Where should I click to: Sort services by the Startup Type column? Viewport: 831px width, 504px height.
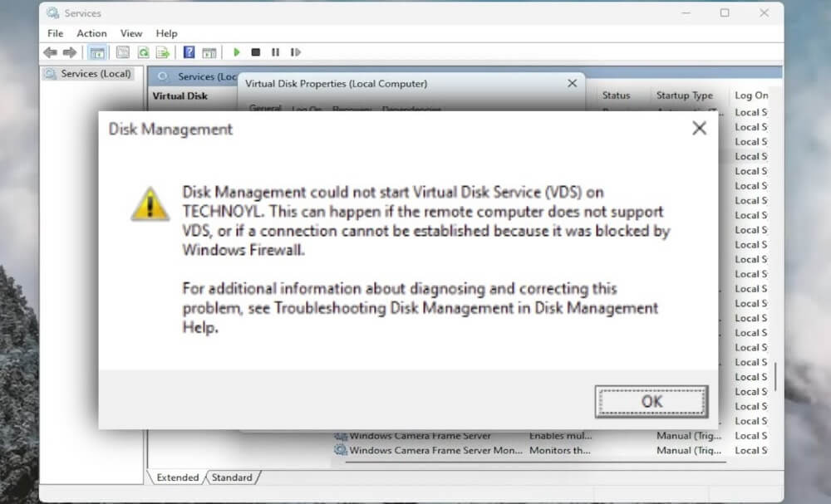pyautogui.click(x=685, y=95)
